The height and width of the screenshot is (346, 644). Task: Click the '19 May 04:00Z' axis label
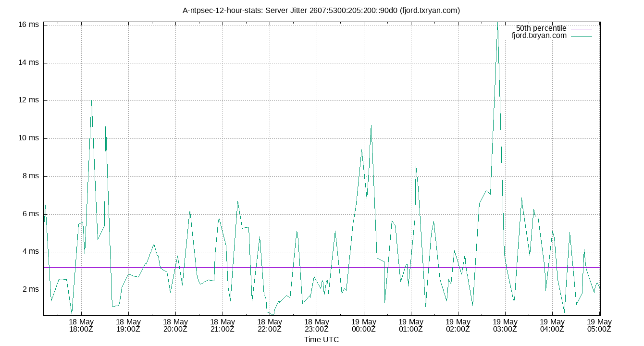click(552, 325)
